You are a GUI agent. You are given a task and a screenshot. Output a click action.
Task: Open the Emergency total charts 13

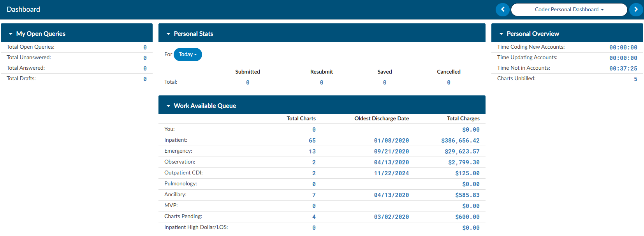coord(312,151)
